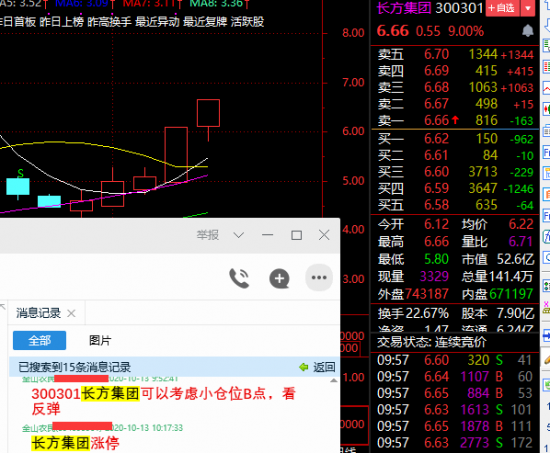Select the 最近异动 tab
Image resolution: width=550 pixels, height=453 pixels.
tap(157, 22)
